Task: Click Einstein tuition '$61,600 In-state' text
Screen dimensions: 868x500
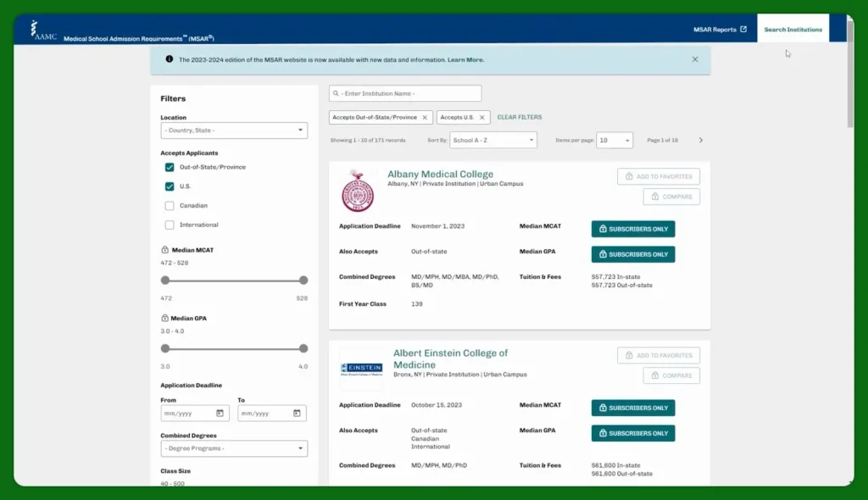Action: coord(615,465)
